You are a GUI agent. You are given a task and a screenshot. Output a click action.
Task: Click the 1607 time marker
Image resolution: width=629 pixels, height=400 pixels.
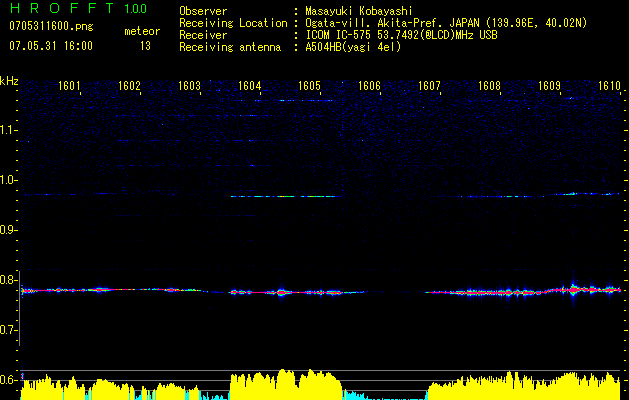[429, 86]
